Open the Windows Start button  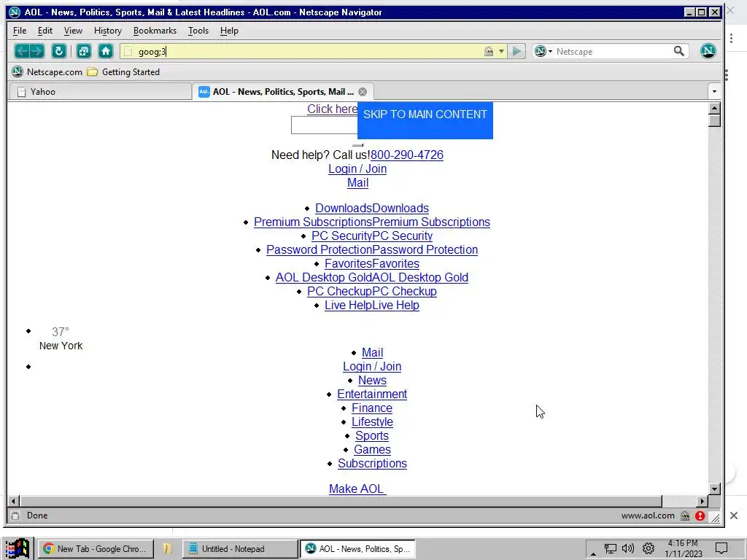[18, 548]
